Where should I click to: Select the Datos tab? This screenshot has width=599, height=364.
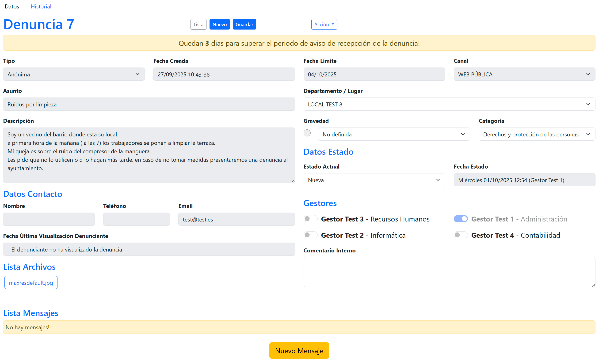12,7
